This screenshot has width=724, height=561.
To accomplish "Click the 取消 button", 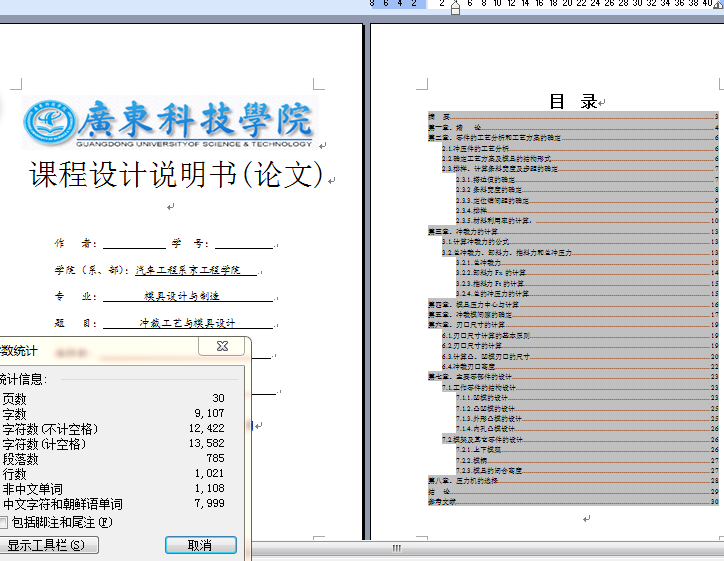I will coord(201,545).
